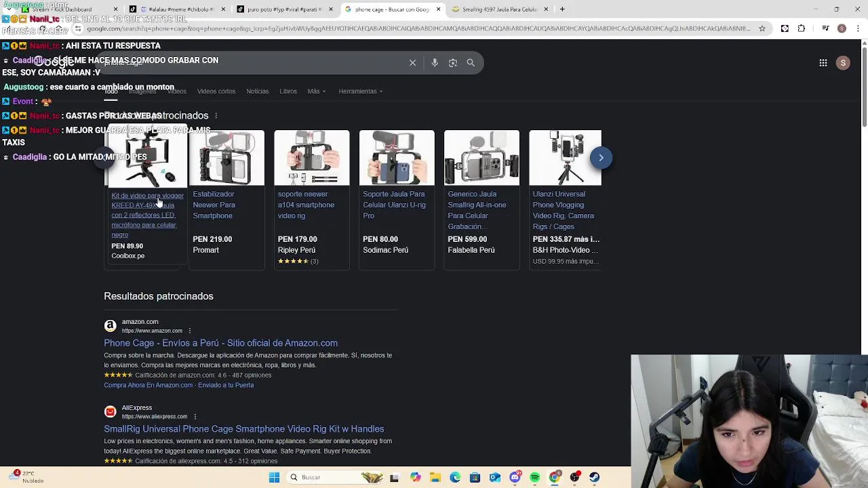Screen dimensions: 868x488
Task: Switch to #alalau #meme TikTok tab
Action: [176, 9]
